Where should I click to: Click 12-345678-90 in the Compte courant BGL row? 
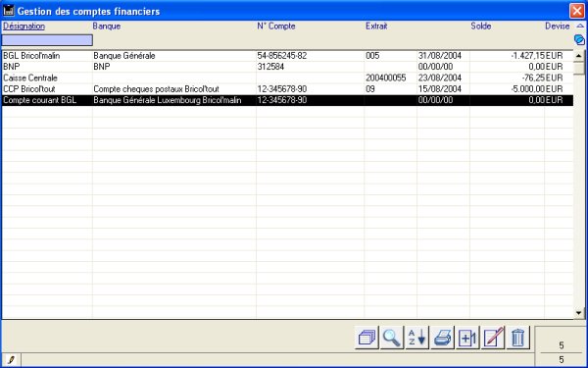pos(282,100)
